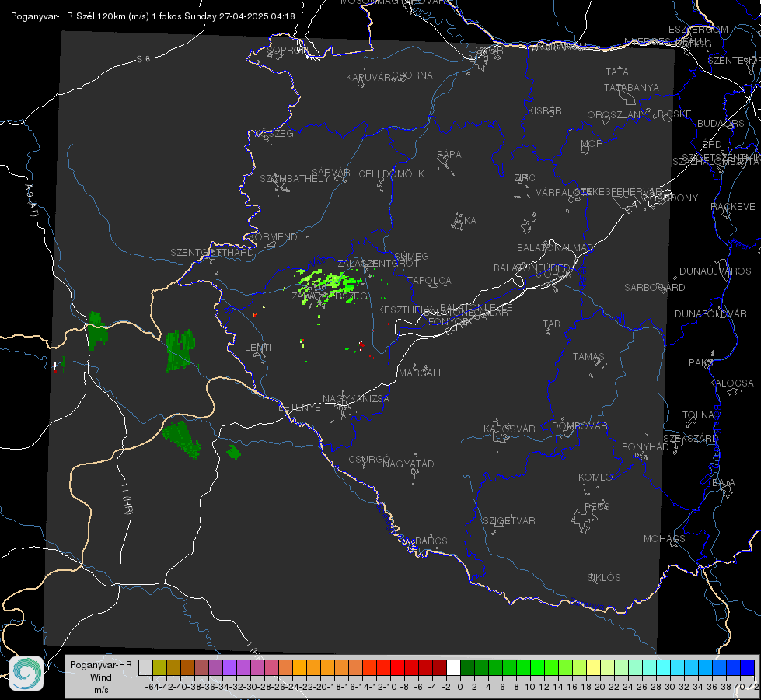Click the NAGYATAD city label

[x=408, y=464]
